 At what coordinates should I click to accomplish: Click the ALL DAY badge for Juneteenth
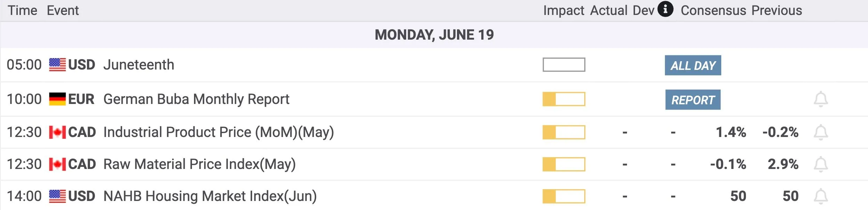(x=693, y=65)
